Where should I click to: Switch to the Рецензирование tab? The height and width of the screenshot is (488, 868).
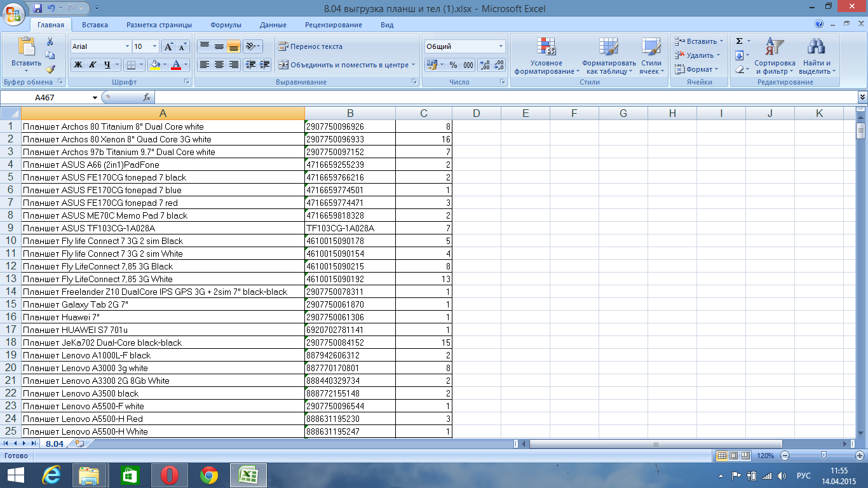pyautogui.click(x=334, y=25)
